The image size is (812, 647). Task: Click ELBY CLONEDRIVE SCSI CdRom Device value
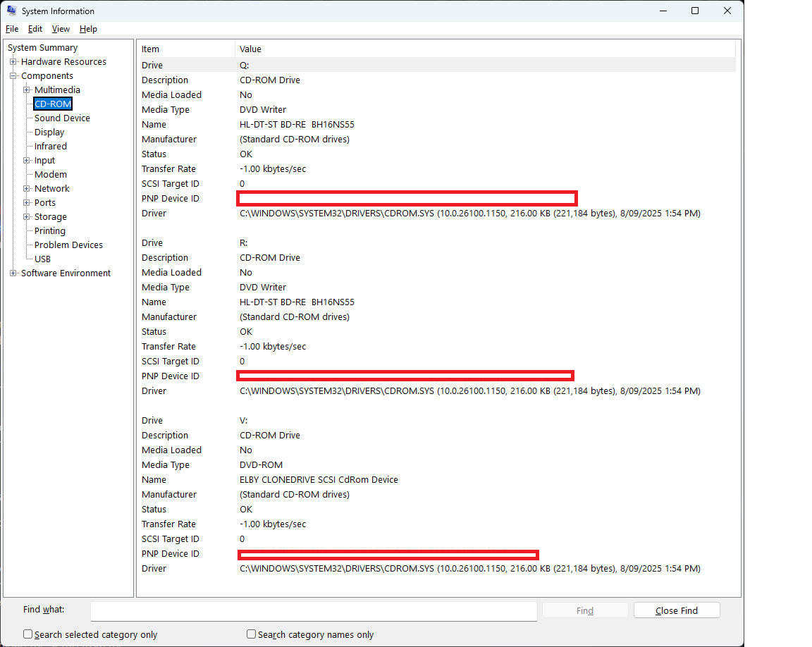coord(319,480)
